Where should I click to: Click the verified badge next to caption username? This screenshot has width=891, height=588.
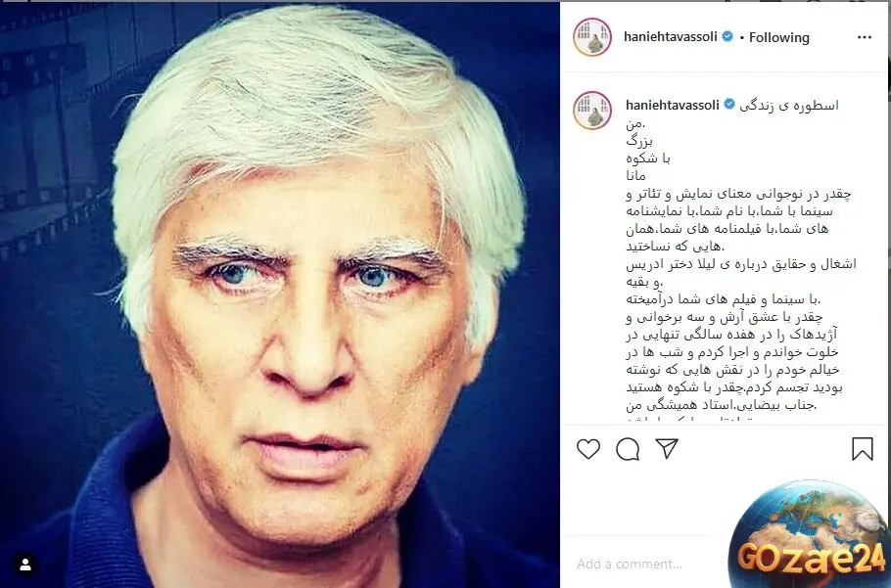pyautogui.click(x=729, y=105)
